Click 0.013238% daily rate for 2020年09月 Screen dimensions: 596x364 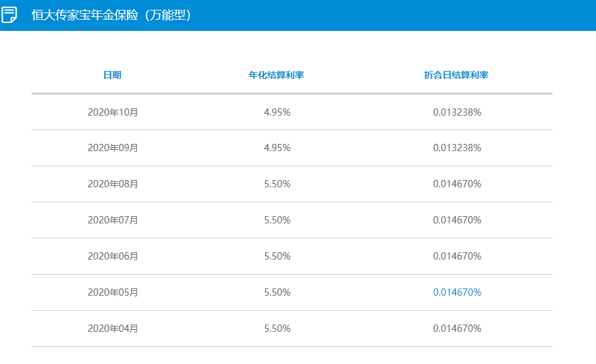click(457, 148)
